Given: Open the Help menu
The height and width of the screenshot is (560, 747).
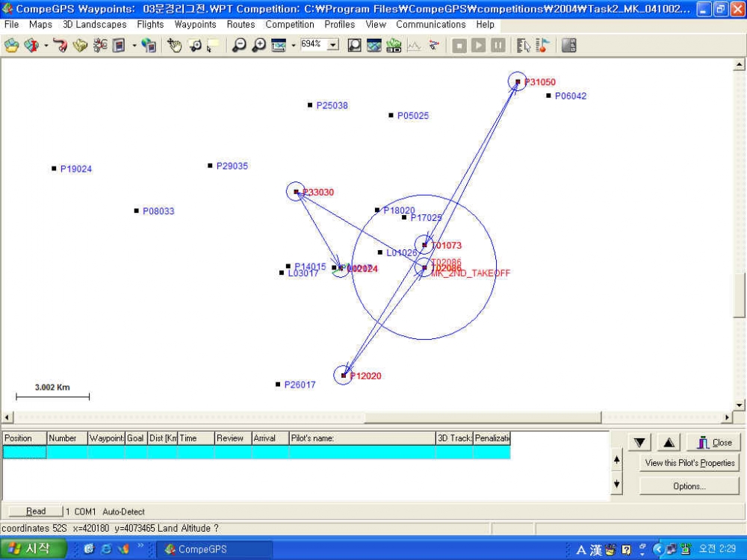Looking at the screenshot, I should [485, 25].
